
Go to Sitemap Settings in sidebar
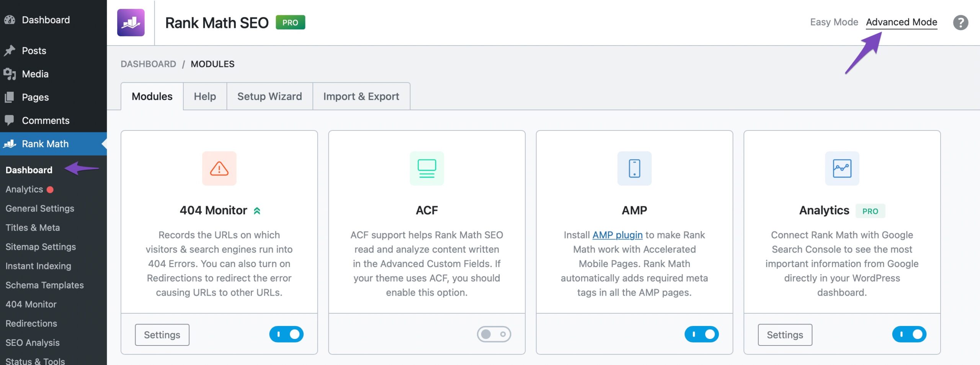pos(41,247)
